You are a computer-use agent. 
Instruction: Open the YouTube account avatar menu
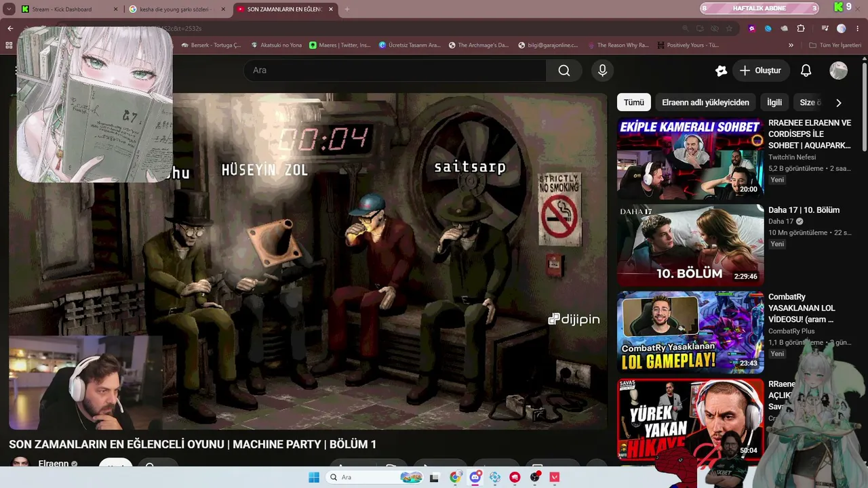pyautogui.click(x=838, y=70)
